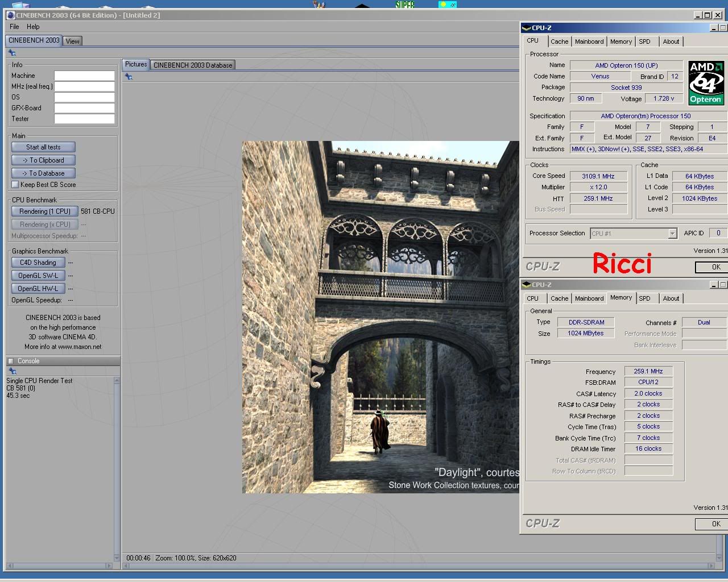Run C4D Shading benchmark
The image size is (728, 582).
point(38,263)
